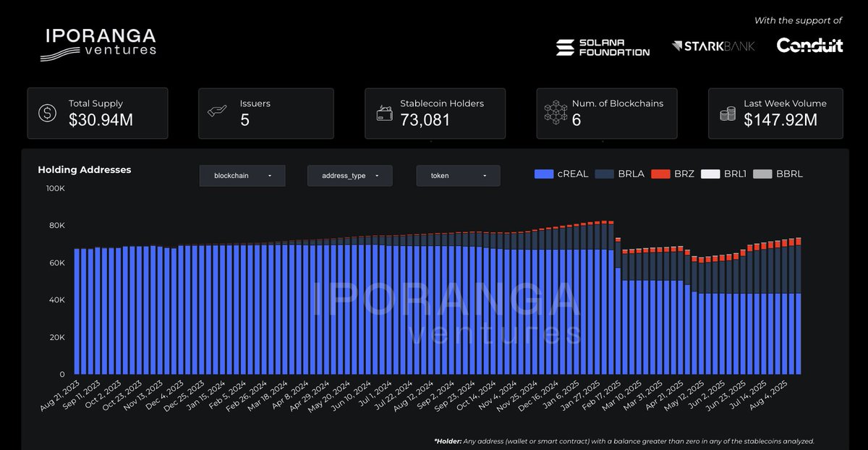Click the blocks icon on Num. of Blockchains card
This screenshot has width=868, height=450.
[x=554, y=113]
